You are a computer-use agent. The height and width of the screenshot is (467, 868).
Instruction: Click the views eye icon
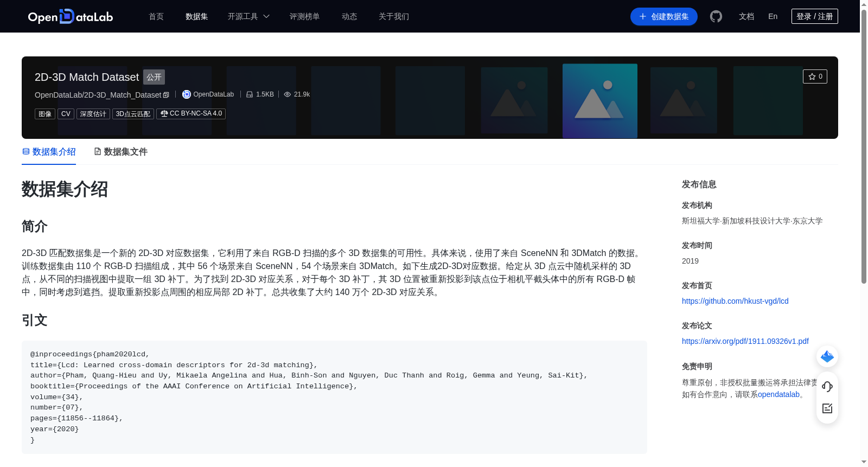(288, 94)
